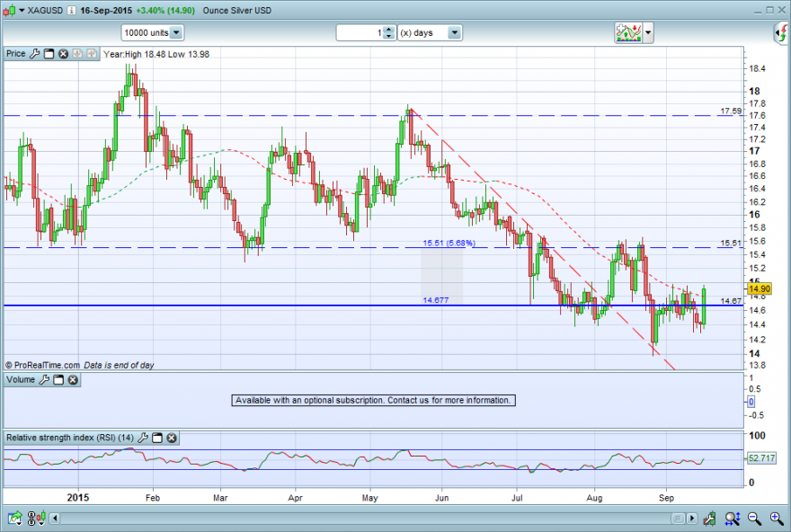Expand the dropdown beside the indicators icon
The image size is (791, 532).
point(648,32)
